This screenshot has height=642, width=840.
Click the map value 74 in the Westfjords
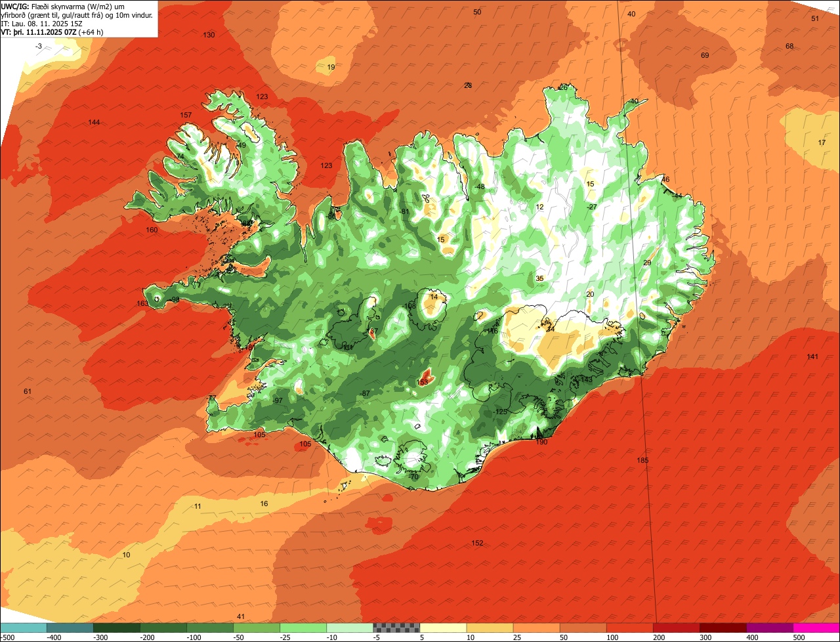[x=180, y=156]
